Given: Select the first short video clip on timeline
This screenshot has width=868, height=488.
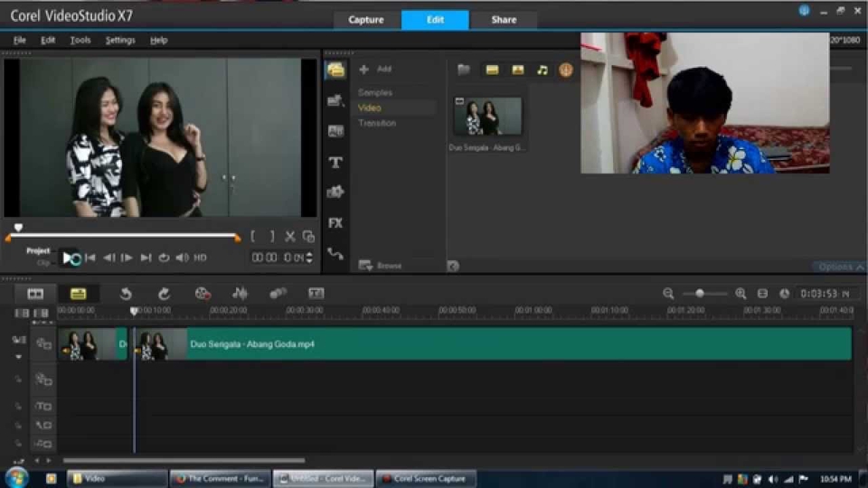Looking at the screenshot, I should 93,343.
